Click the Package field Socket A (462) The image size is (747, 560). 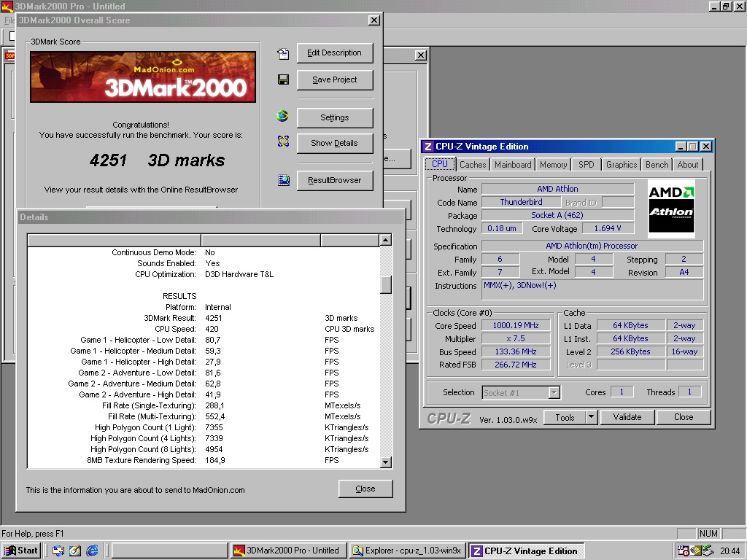(557, 215)
